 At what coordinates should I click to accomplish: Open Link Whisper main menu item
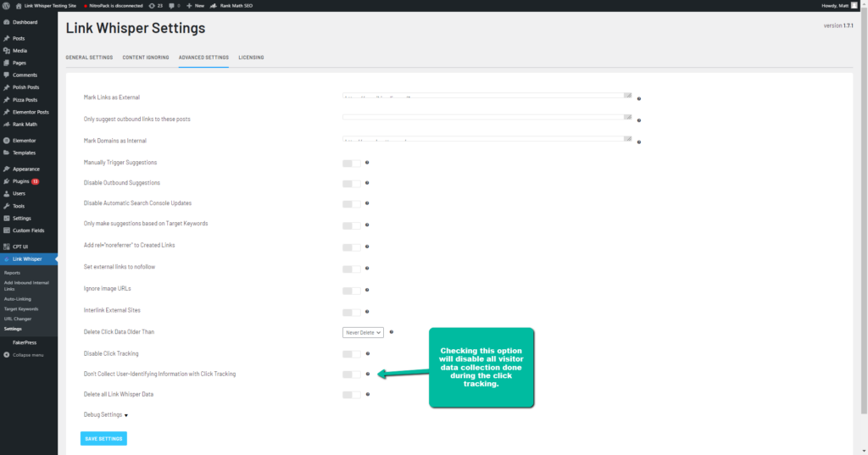pos(28,259)
